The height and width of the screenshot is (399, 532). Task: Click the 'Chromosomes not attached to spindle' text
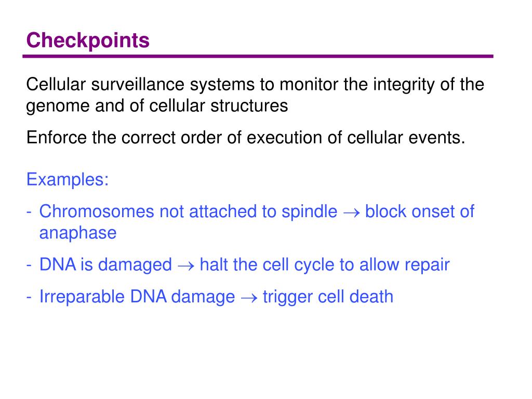click(x=188, y=212)
